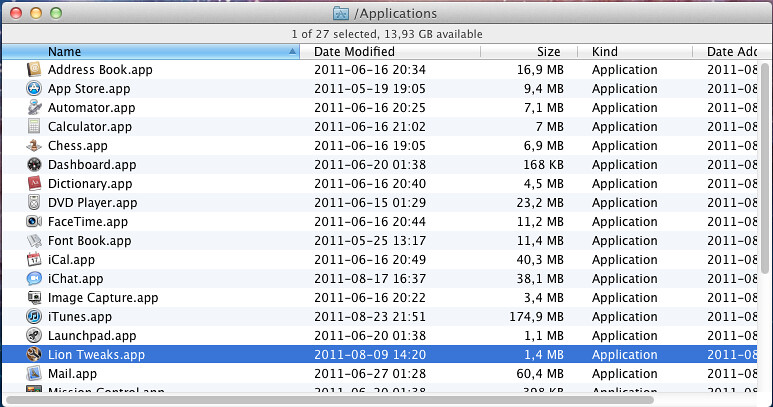Click Kind cell of Chess.app row
The image size is (773, 407).
(x=625, y=146)
